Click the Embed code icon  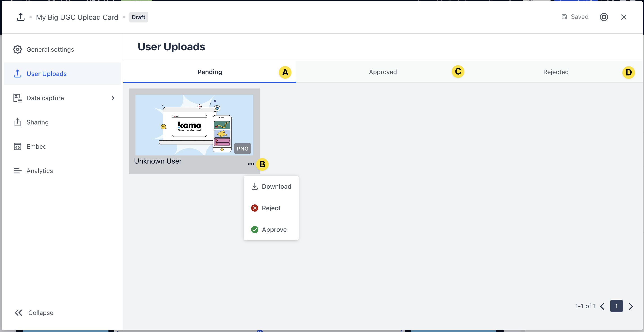click(x=17, y=146)
